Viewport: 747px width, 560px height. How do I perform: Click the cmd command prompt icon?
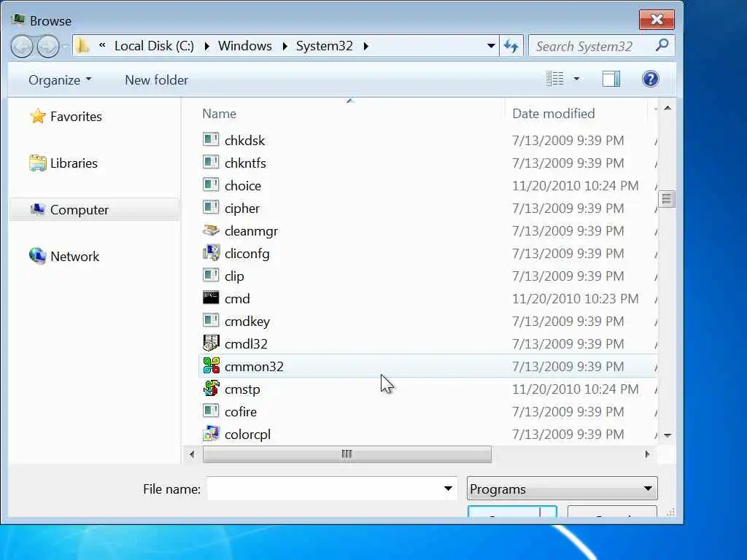pos(211,298)
